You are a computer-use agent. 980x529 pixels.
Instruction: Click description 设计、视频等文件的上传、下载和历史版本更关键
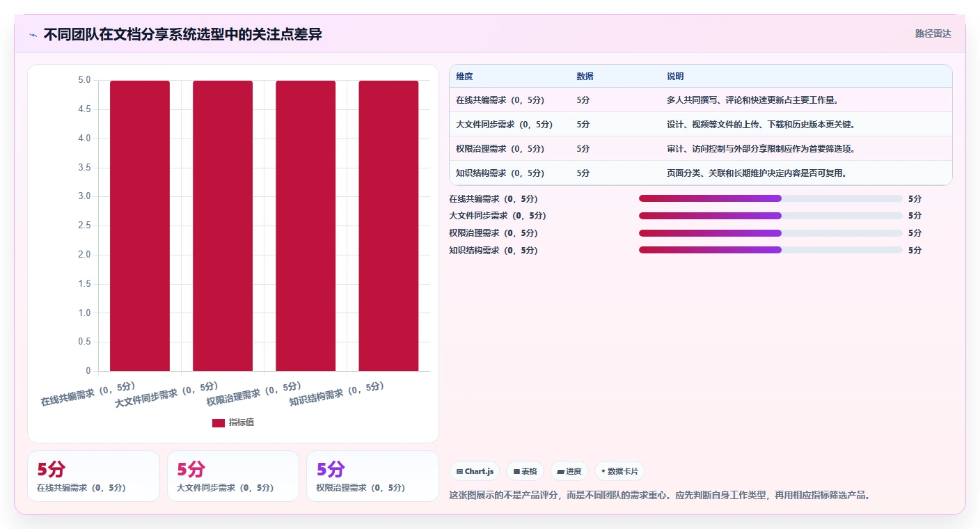[761, 125]
